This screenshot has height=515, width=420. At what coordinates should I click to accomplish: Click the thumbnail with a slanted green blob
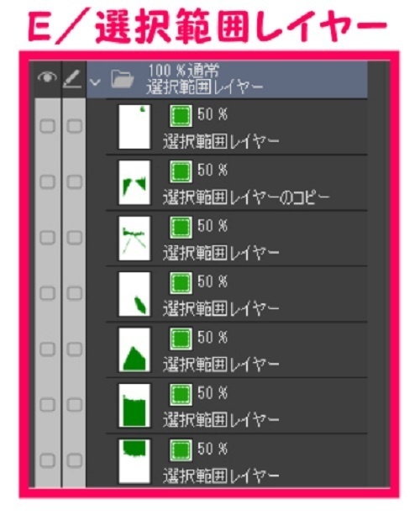[134, 294]
